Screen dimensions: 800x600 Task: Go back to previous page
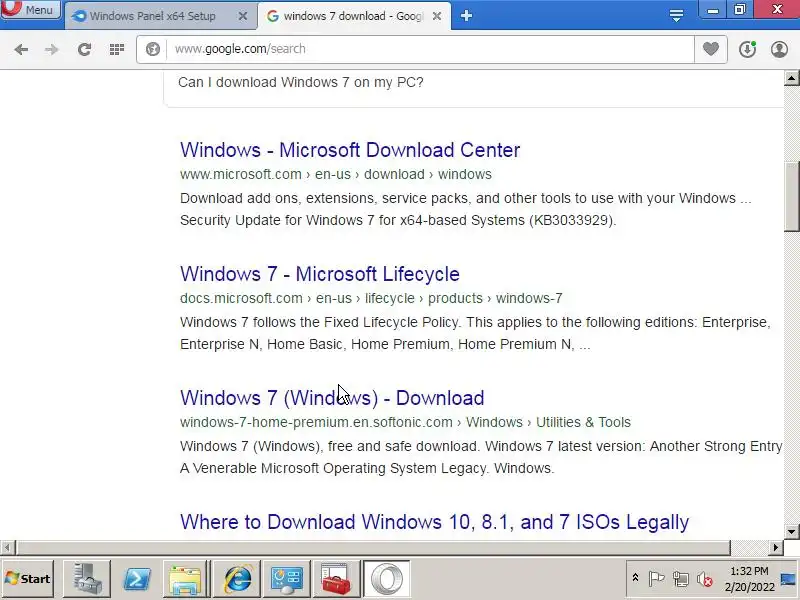coord(21,49)
